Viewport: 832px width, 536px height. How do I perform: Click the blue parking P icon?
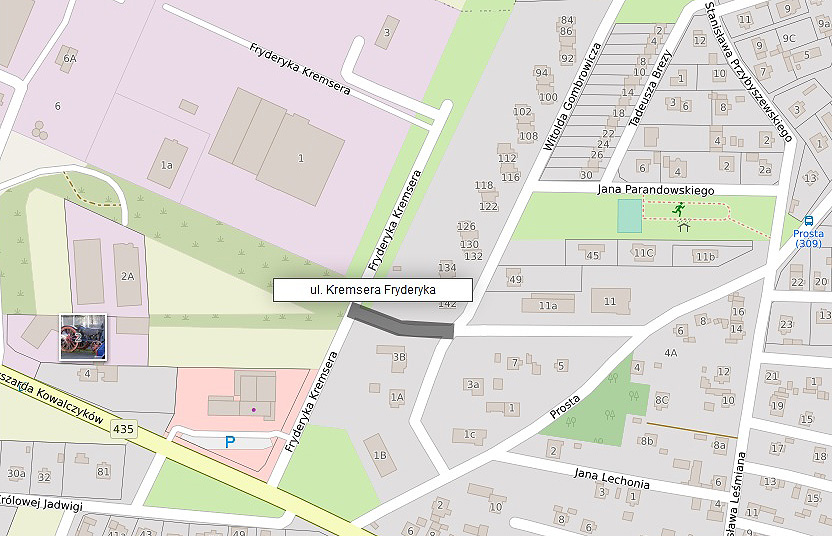coord(230,441)
